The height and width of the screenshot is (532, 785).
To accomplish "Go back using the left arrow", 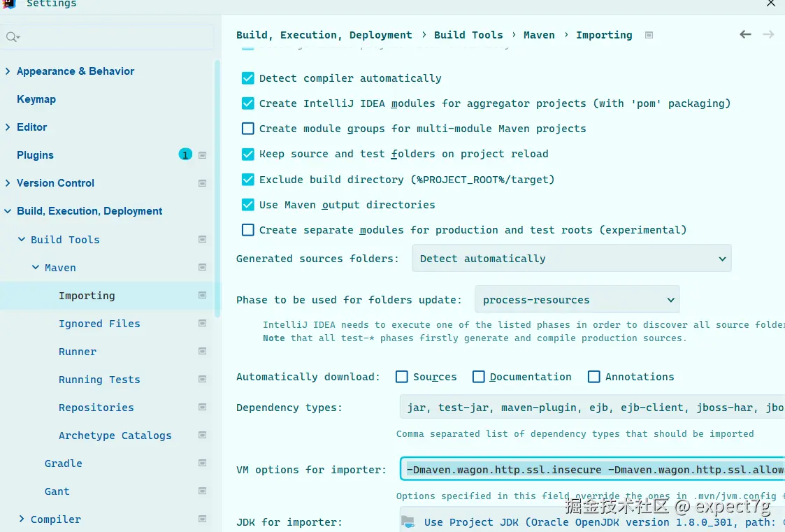I will 745,34.
